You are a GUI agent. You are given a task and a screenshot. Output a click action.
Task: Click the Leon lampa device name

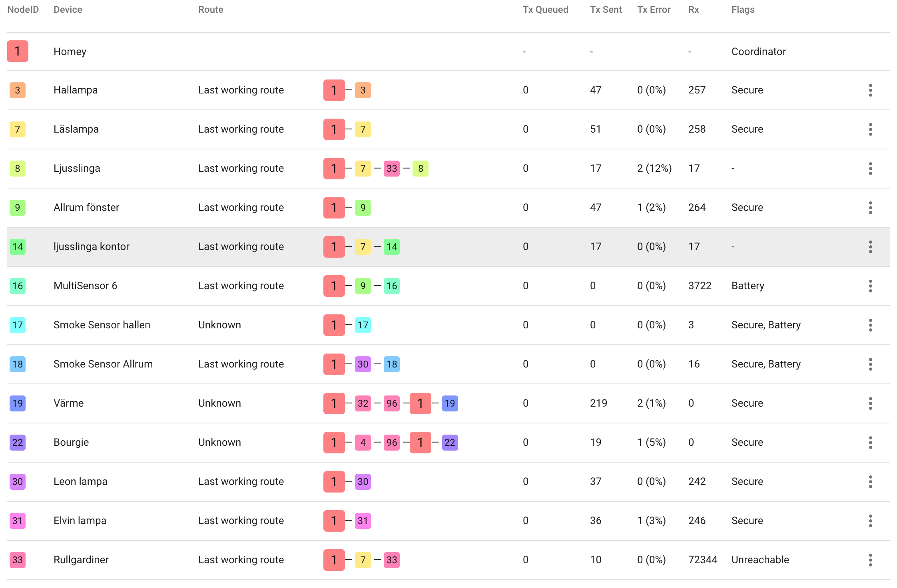pos(80,481)
